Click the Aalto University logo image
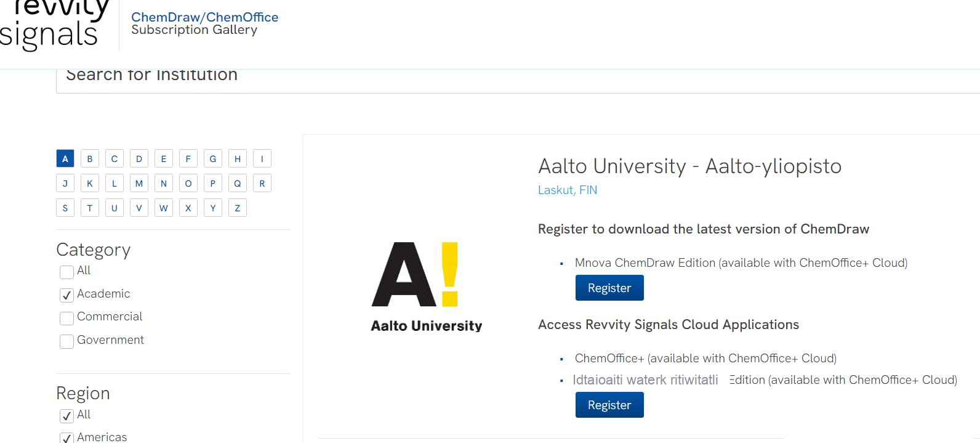This screenshot has height=443, width=980. pos(427,287)
